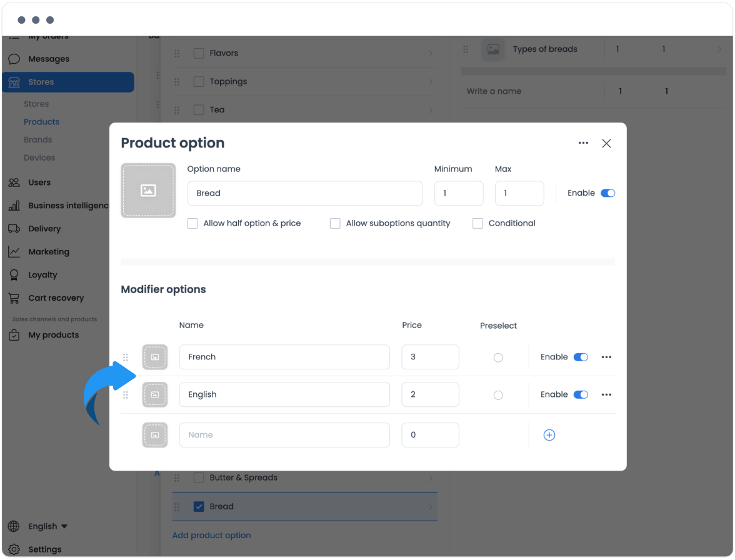Open My products page

click(54, 335)
